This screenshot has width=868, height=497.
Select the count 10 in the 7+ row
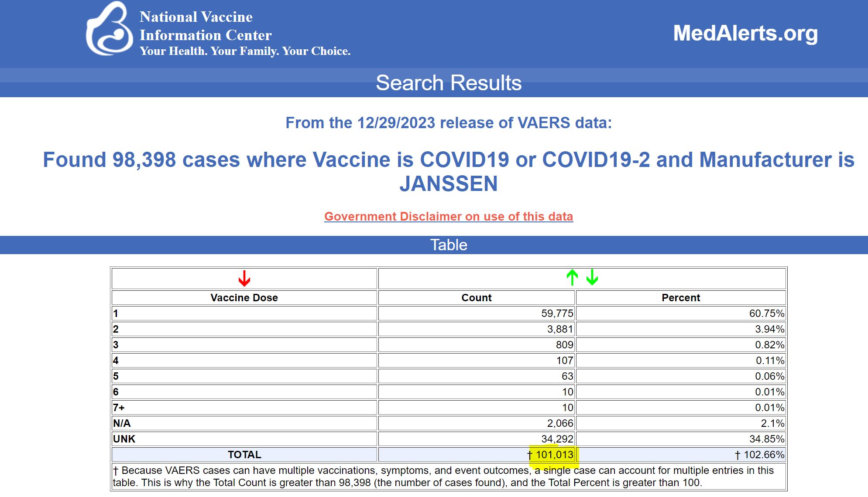click(568, 408)
